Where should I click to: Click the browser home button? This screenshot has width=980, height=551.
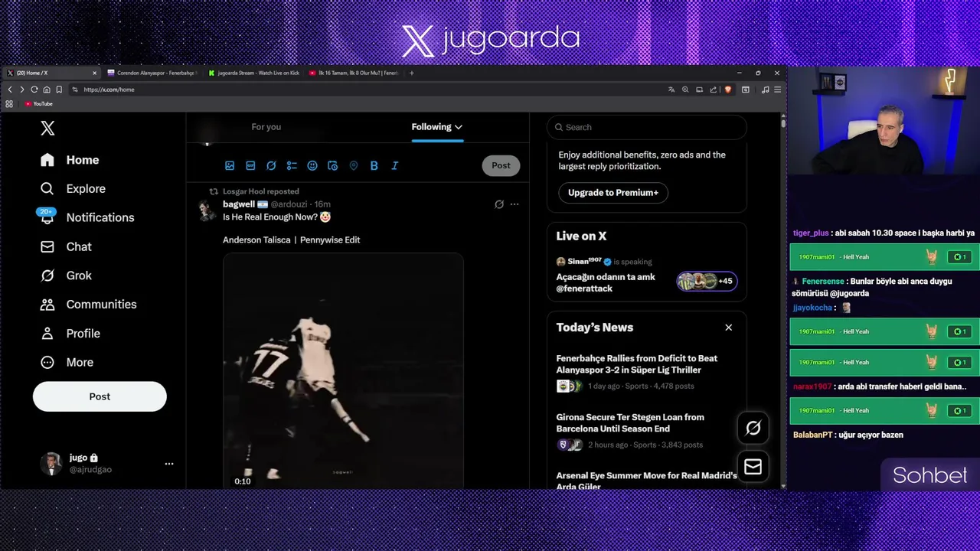pos(47,90)
